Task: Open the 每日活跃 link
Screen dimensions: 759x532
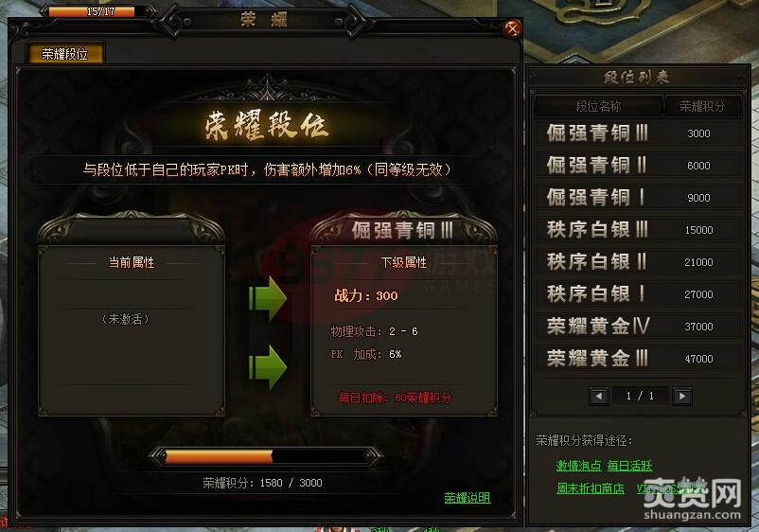Action: pos(629,466)
